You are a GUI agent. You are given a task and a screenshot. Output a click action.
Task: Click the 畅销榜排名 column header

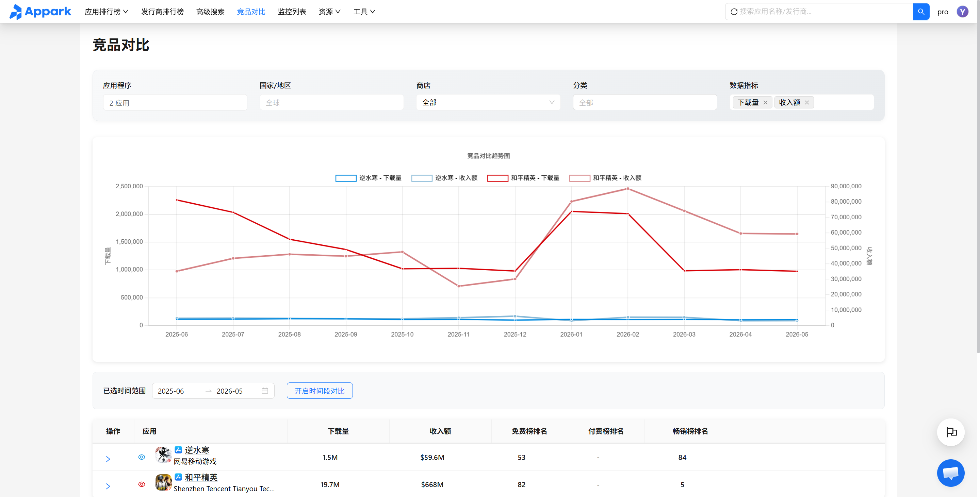tap(690, 431)
